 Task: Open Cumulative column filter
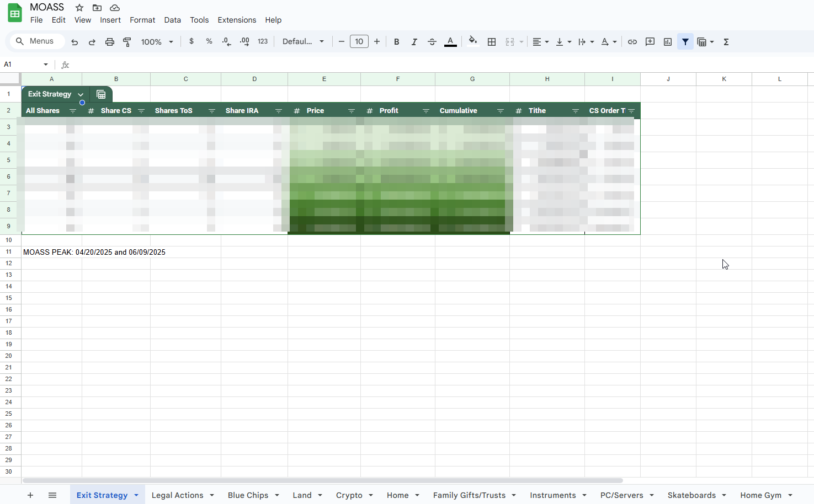(x=501, y=111)
